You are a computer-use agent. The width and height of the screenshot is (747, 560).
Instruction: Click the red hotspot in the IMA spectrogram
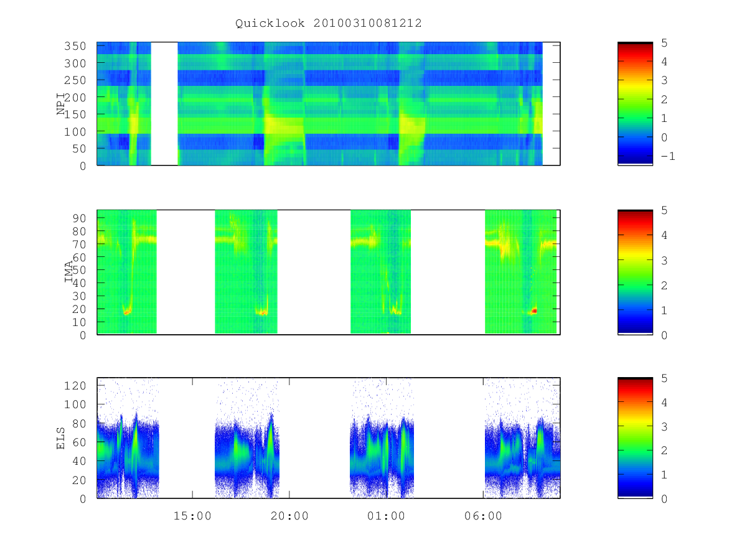click(x=533, y=310)
